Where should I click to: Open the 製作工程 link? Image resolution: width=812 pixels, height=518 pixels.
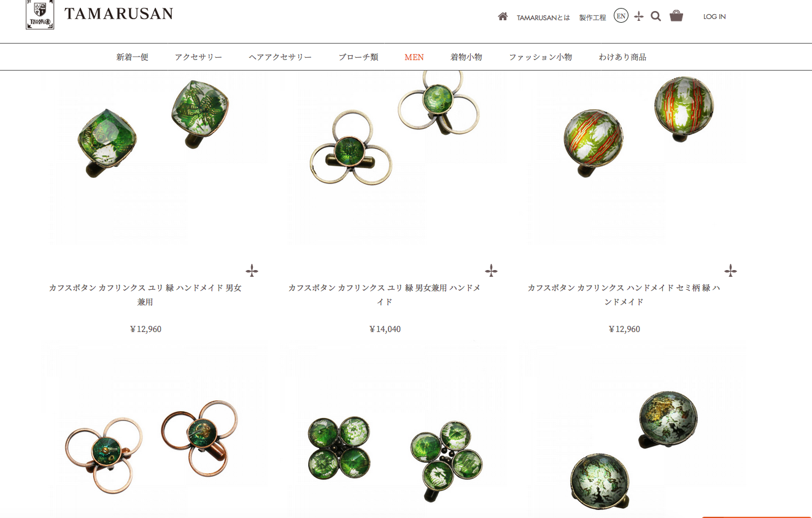[x=592, y=18]
